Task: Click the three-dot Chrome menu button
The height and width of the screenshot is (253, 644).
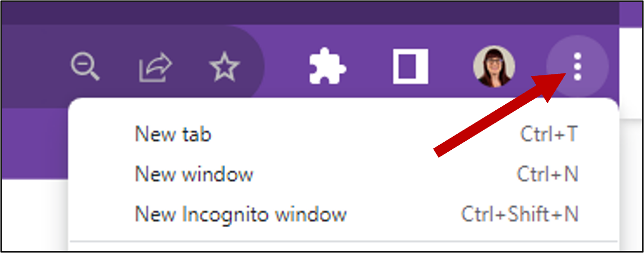Action: [578, 67]
